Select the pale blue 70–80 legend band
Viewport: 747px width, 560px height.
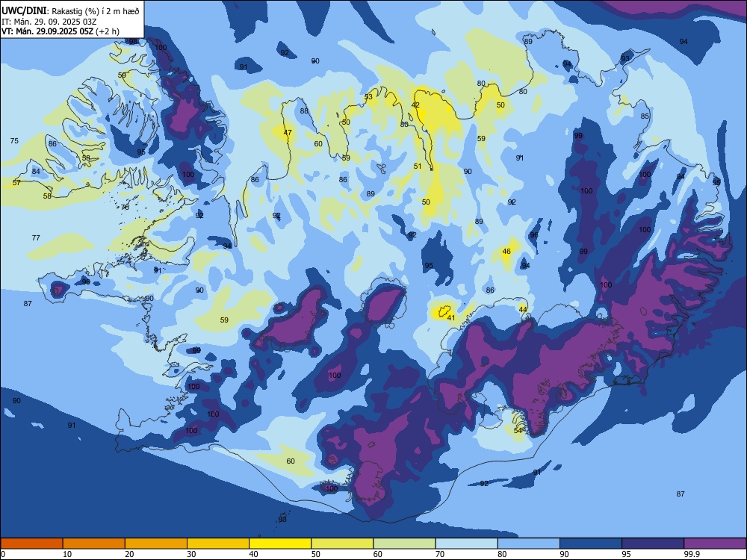point(466,544)
